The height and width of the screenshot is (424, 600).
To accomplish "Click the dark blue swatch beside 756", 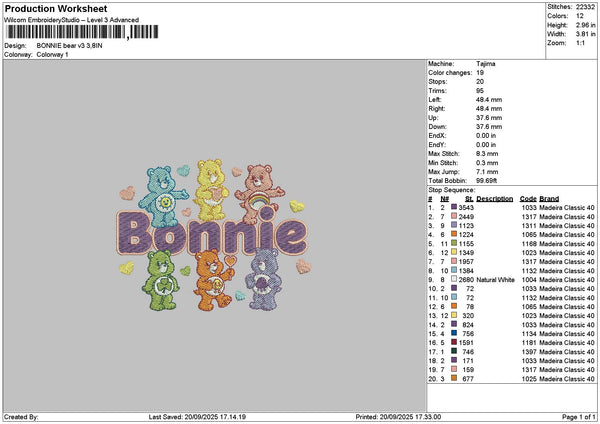I will point(454,333).
